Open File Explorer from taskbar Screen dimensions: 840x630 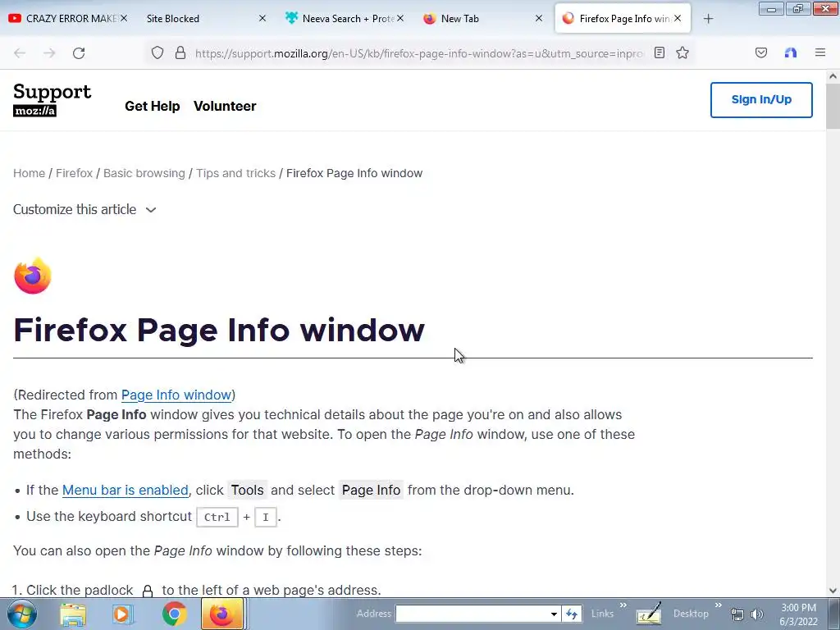pos(73,614)
